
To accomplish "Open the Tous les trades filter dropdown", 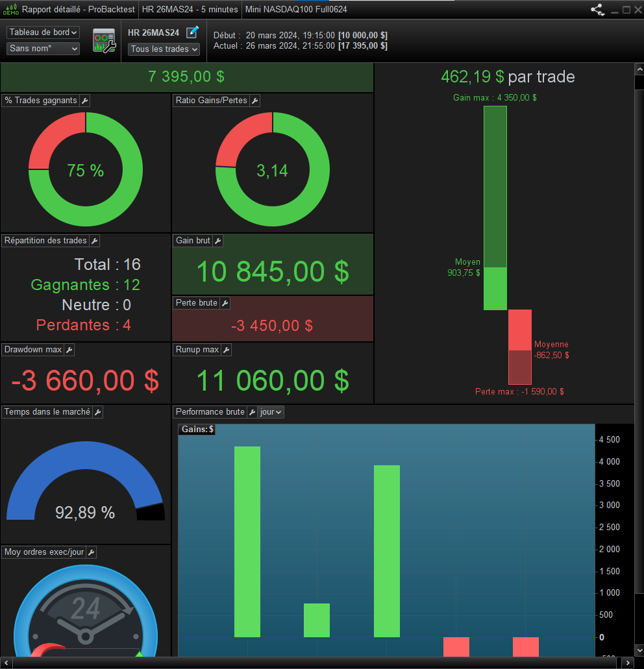I will pyautogui.click(x=164, y=49).
